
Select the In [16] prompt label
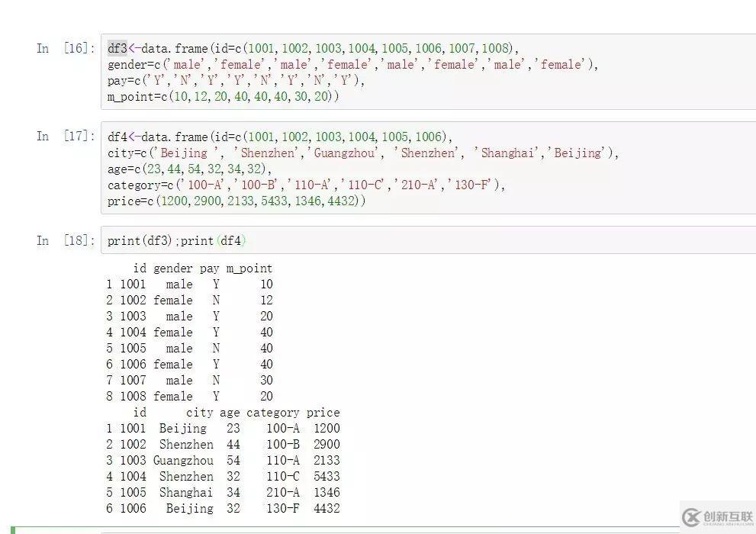click(x=66, y=48)
